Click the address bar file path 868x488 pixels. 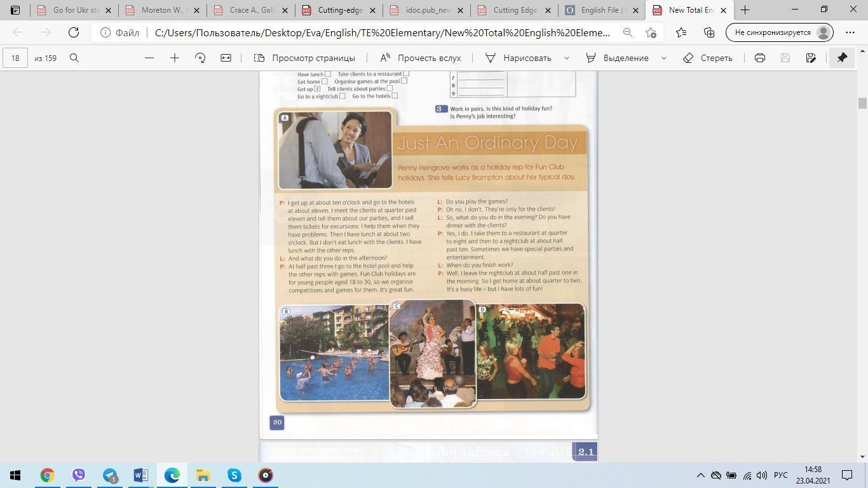[383, 32]
